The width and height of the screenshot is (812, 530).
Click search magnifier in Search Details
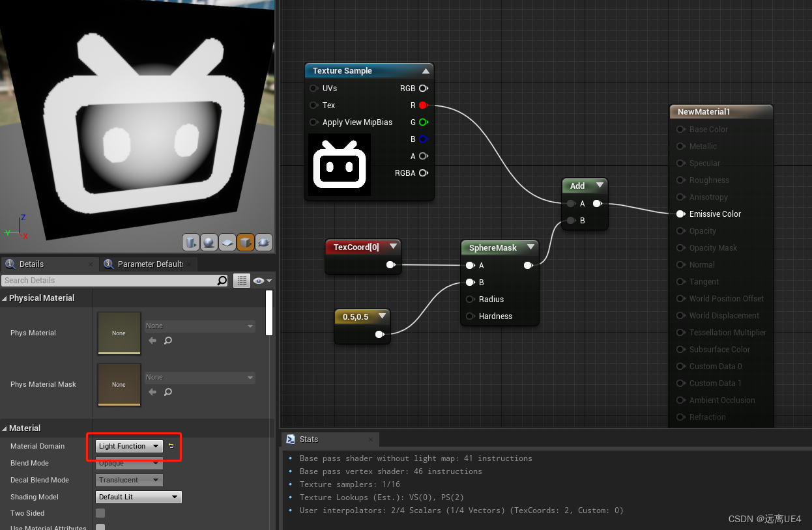pyautogui.click(x=222, y=281)
